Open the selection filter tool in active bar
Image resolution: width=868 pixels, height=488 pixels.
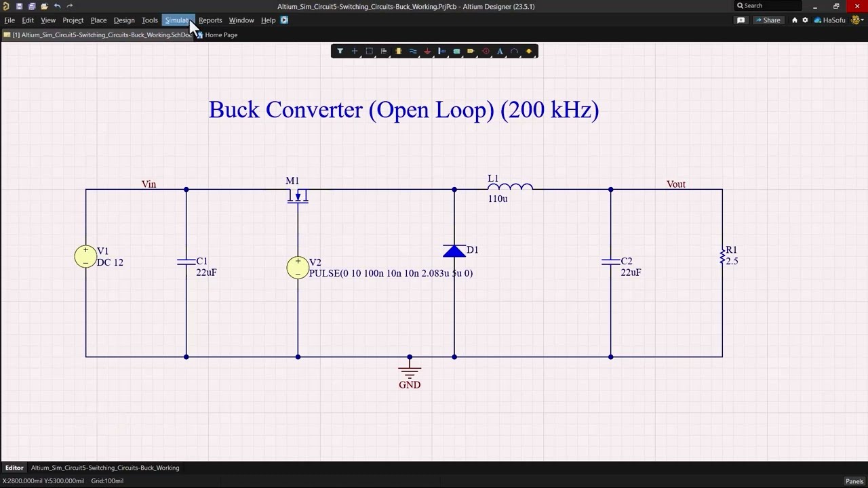tap(340, 51)
